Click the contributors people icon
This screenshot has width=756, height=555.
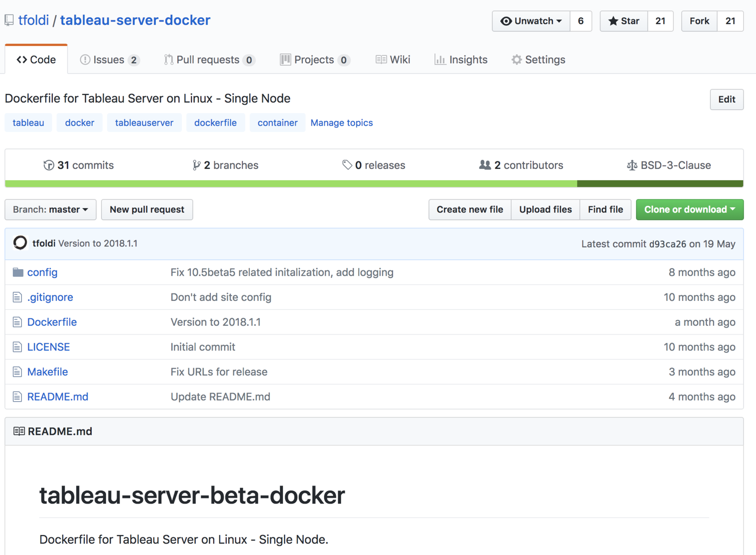point(485,165)
